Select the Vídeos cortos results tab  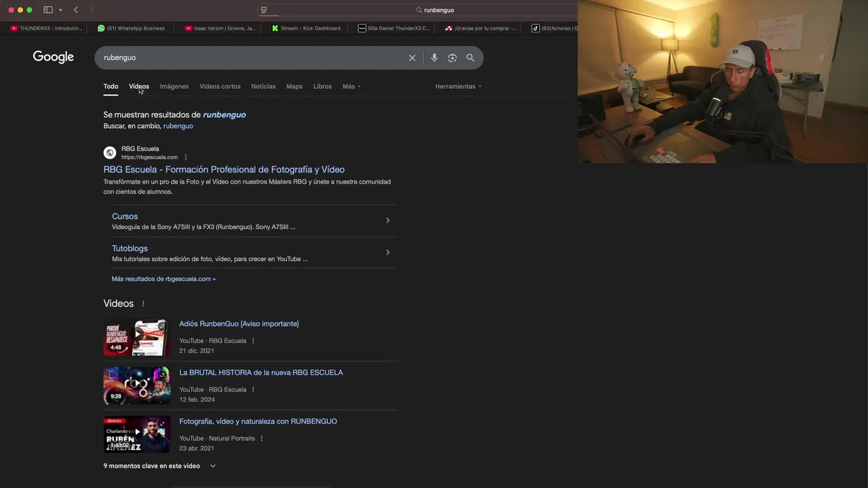(x=220, y=87)
